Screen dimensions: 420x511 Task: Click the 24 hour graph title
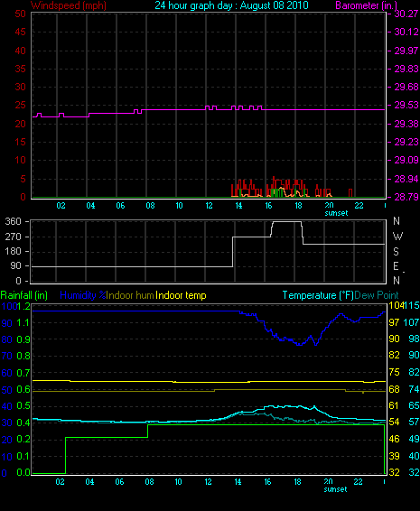tap(231, 5)
